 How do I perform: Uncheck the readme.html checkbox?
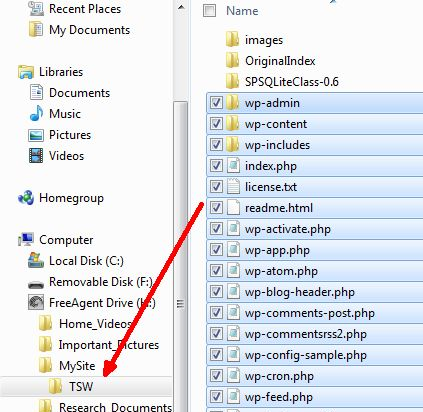(216, 208)
